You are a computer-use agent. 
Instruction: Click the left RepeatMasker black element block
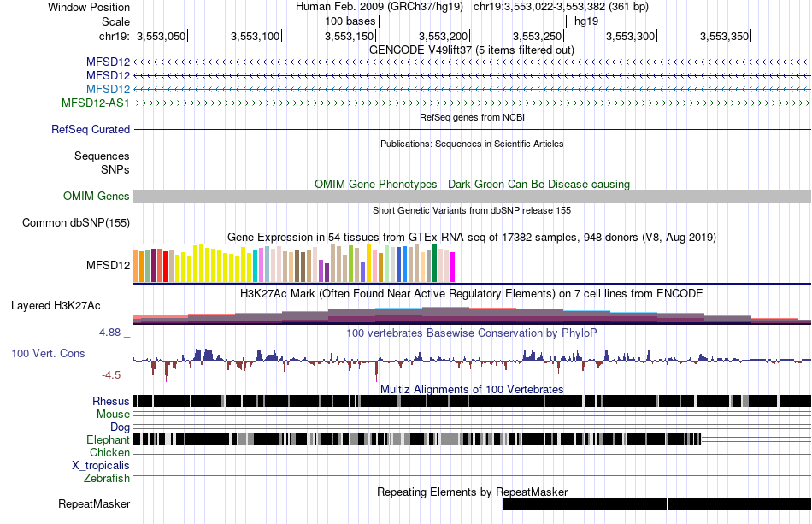(x=585, y=503)
